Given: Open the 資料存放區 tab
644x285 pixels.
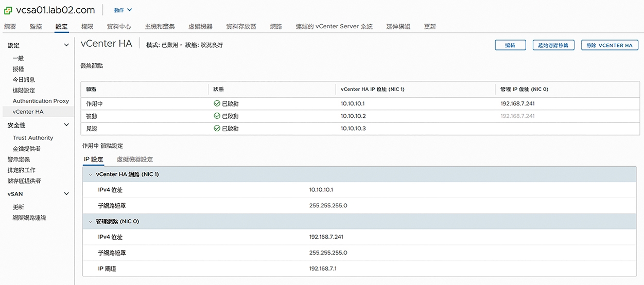Looking at the screenshot, I should coord(241,27).
